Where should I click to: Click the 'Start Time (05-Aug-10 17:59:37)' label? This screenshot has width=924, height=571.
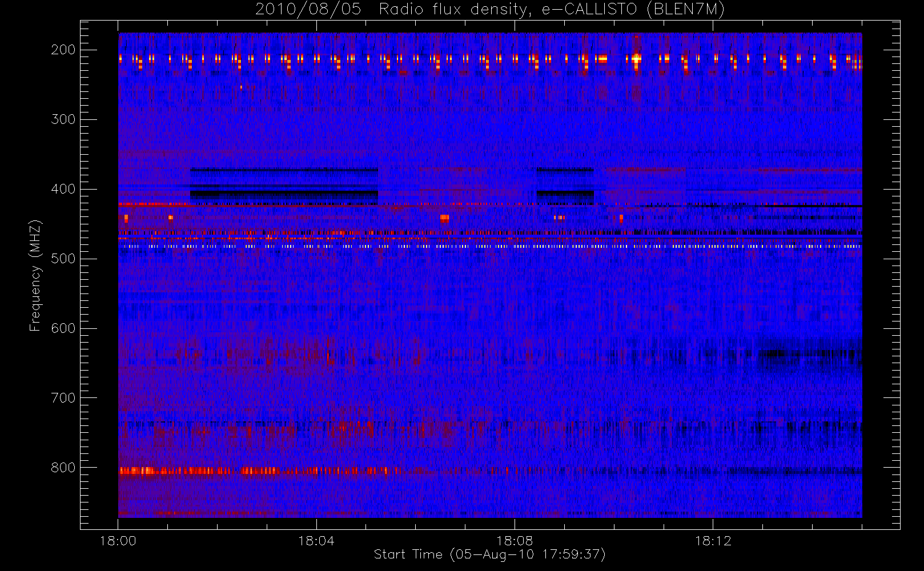[489, 554]
